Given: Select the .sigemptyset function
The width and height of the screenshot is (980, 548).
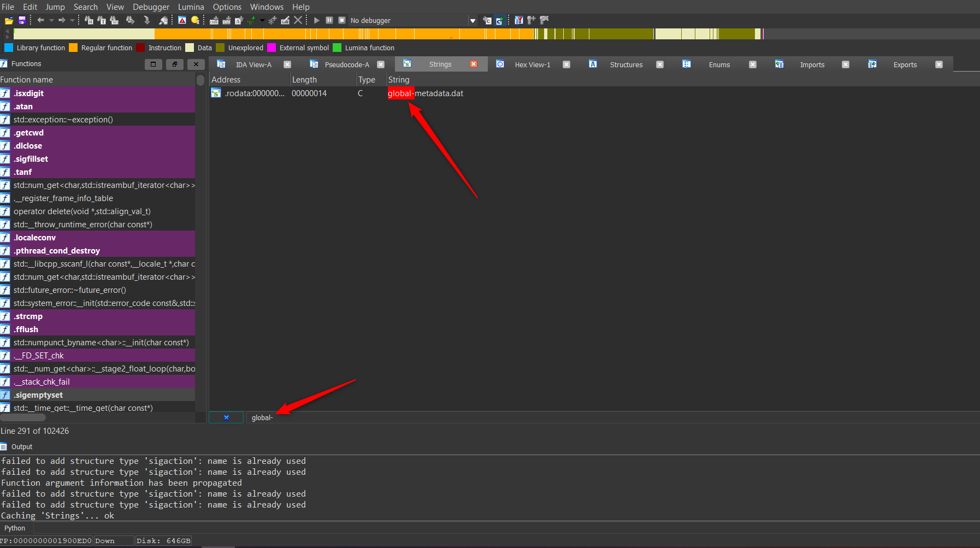Looking at the screenshot, I should (97, 395).
